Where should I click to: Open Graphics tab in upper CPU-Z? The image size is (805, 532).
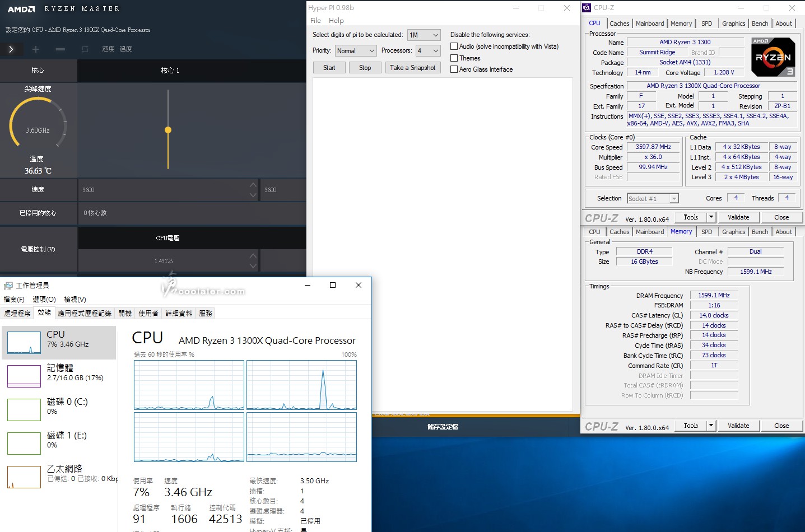click(734, 24)
